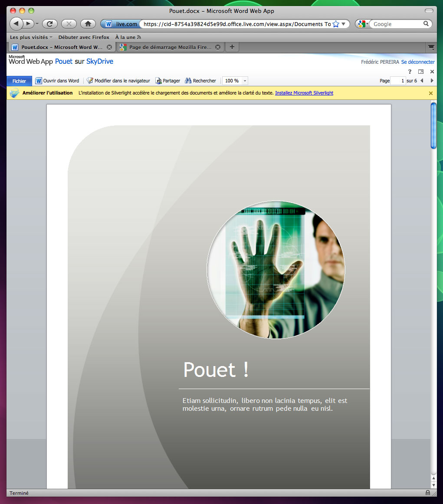Screen dimensions: 443x504
Task: Go forward with the browser forward arrow
Action: 28,24
